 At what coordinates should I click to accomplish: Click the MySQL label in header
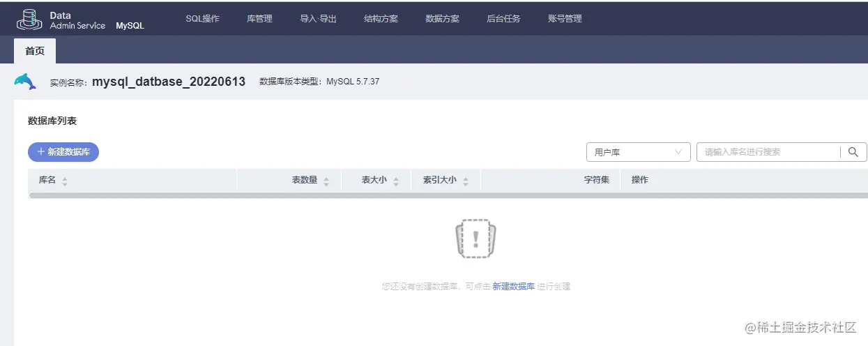(130, 26)
